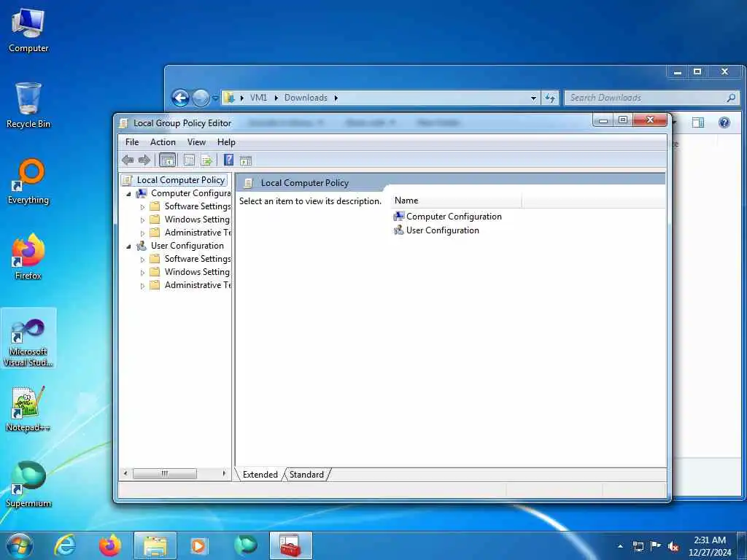747x560 pixels.
Task: Click the tree pane scroll-right arrow
Action: click(224, 473)
